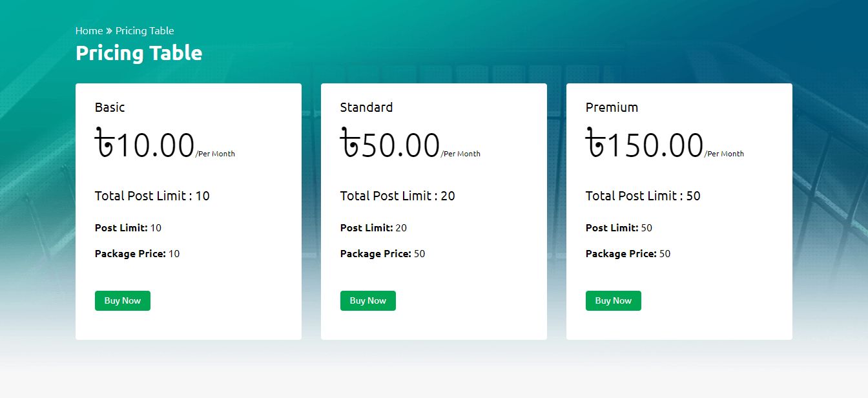
Task: Select the Standard plan title
Action: (366, 107)
